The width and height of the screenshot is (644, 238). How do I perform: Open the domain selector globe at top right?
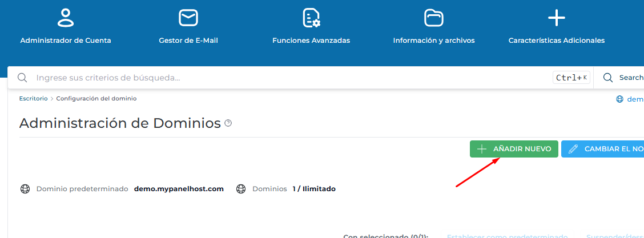click(x=620, y=99)
